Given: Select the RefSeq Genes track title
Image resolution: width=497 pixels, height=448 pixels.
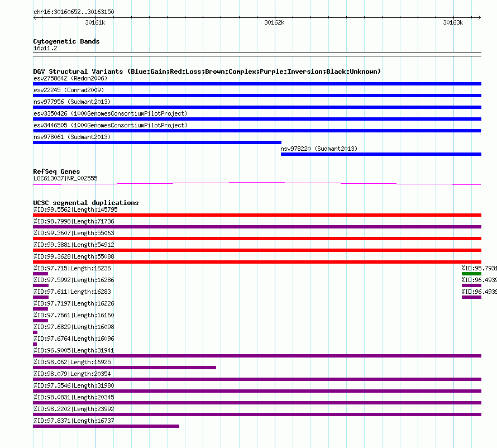Looking at the screenshot, I should (x=56, y=171).
